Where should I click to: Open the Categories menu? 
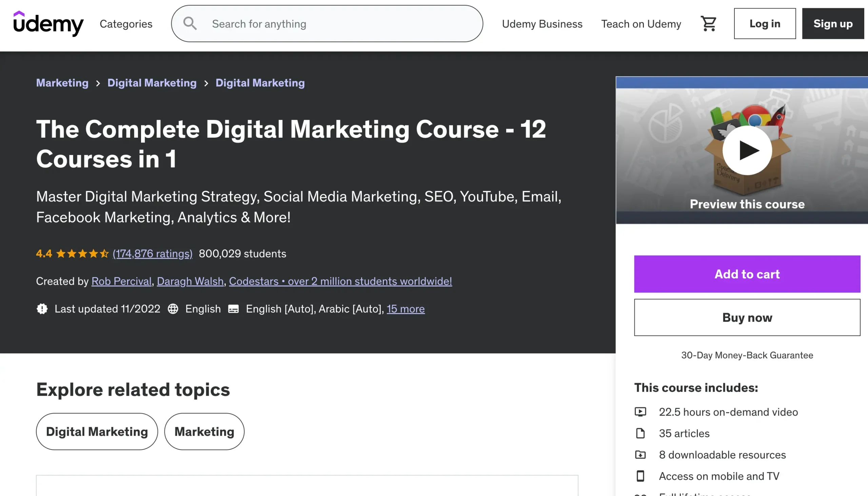tap(126, 24)
